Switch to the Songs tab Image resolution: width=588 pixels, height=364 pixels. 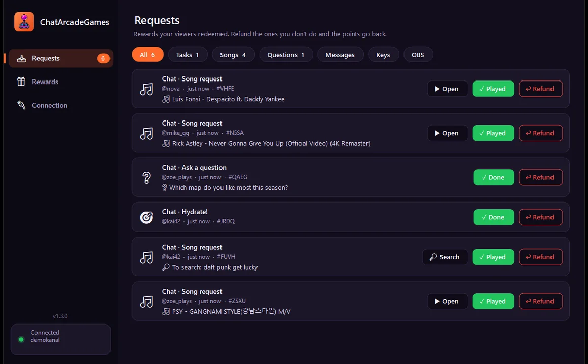pyautogui.click(x=233, y=55)
